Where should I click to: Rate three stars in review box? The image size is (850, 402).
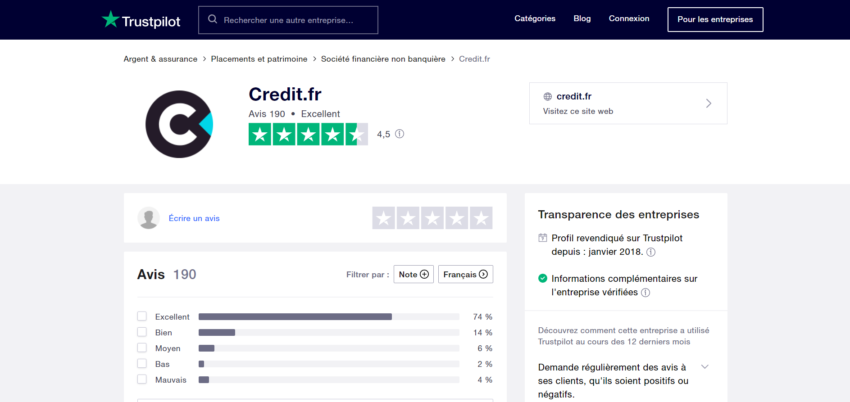click(x=433, y=218)
